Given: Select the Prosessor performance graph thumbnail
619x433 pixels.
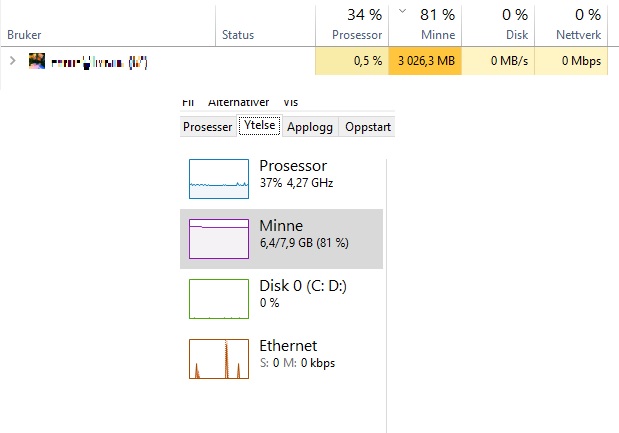Looking at the screenshot, I should coord(219,179).
